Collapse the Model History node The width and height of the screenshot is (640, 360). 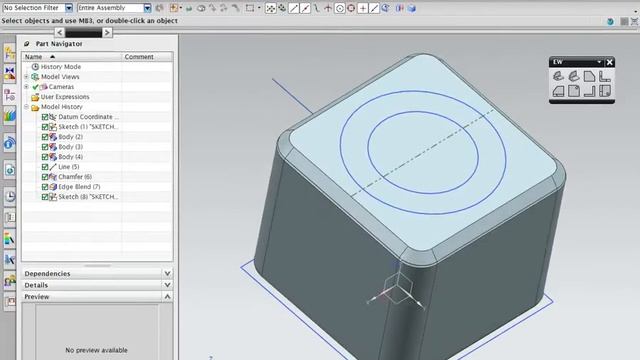[x=27, y=107]
